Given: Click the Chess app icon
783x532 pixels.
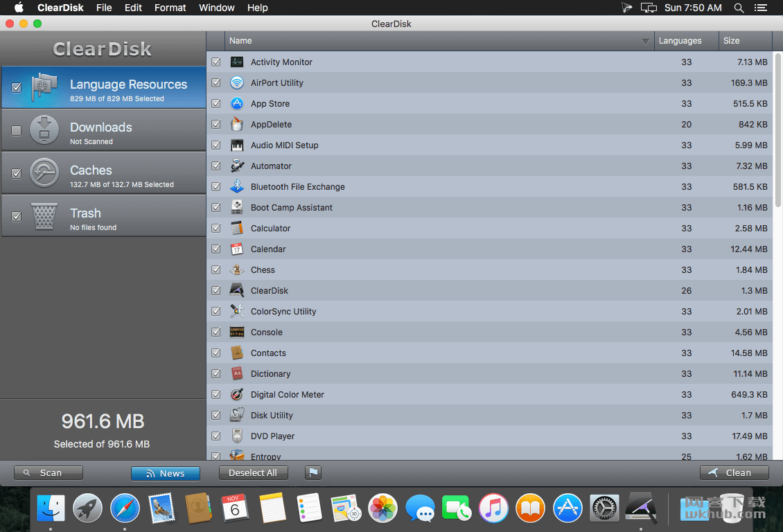Looking at the screenshot, I should (237, 269).
